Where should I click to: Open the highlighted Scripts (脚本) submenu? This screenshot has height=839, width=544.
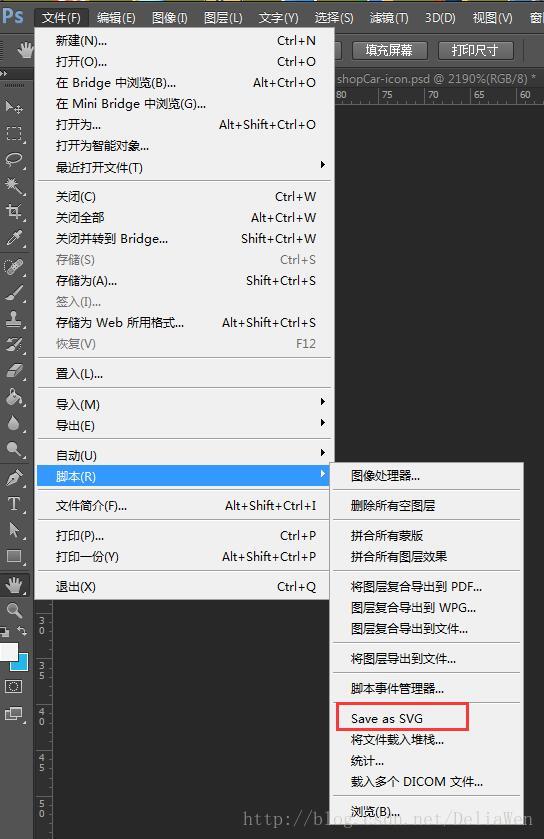[x=183, y=476]
